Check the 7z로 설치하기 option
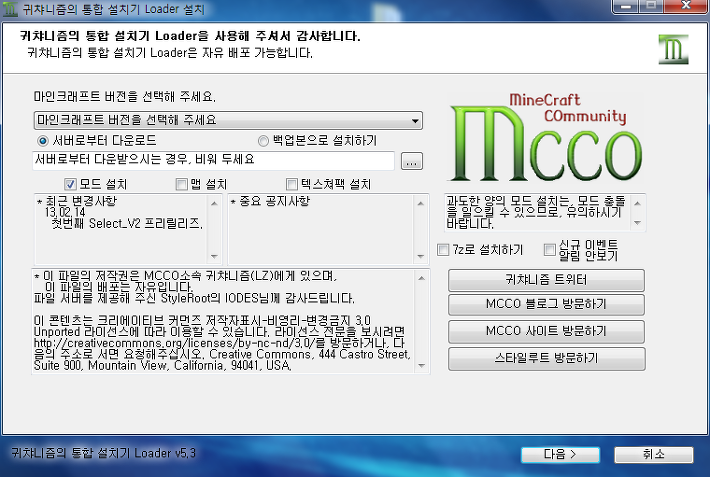The height and width of the screenshot is (477, 710). (443, 250)
